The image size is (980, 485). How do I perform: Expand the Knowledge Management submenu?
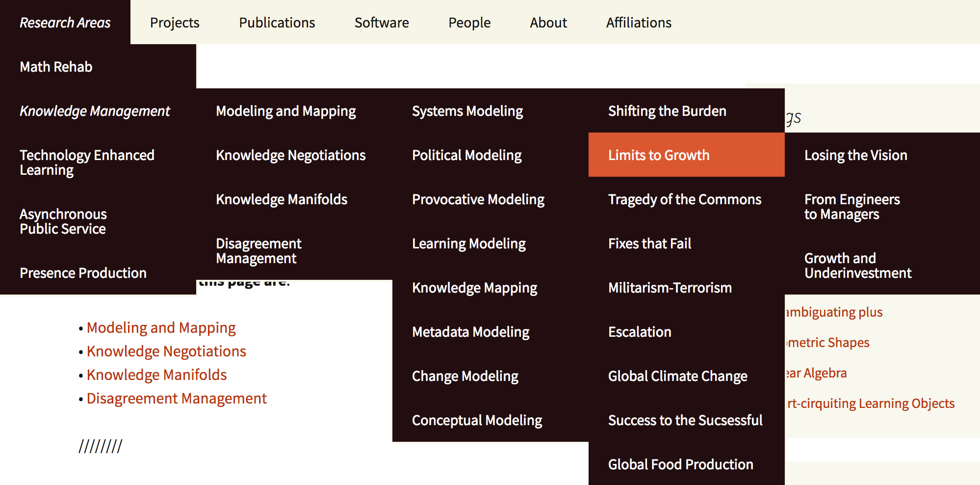click(x=95, y=111)
